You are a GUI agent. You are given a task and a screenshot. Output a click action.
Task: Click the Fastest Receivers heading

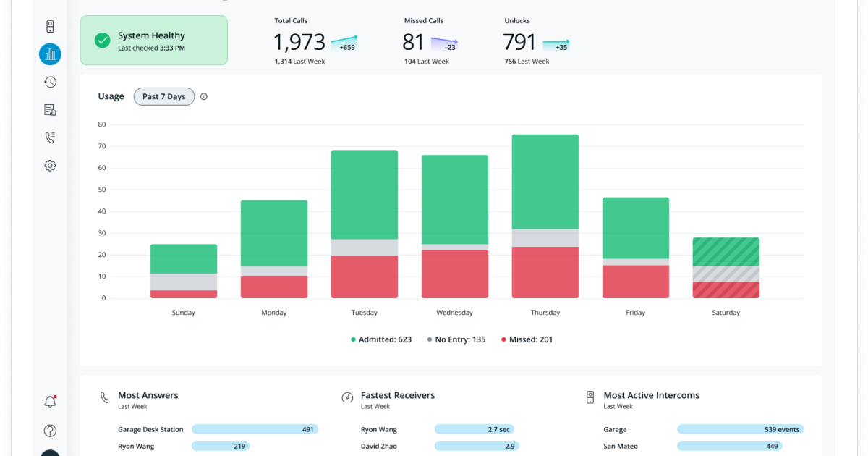point(398,395)
